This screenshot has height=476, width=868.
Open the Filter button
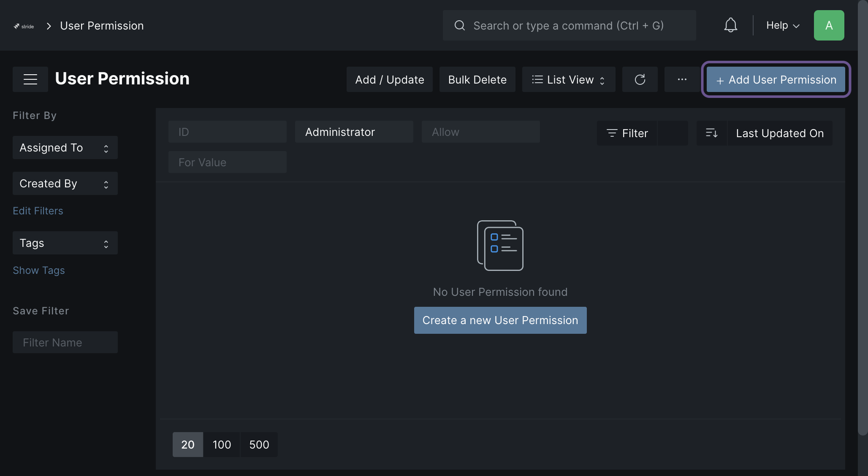click(x=627, y=133)
